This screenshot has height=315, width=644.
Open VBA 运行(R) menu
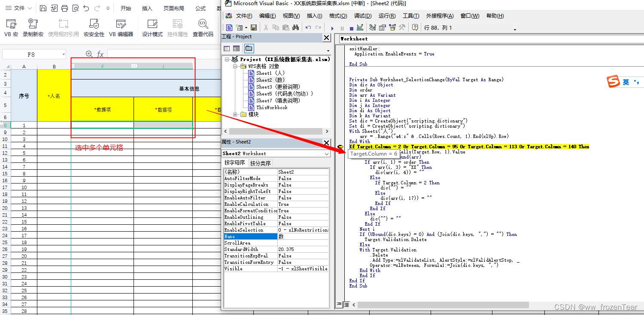pyautogui.click(x=387, y=16)
